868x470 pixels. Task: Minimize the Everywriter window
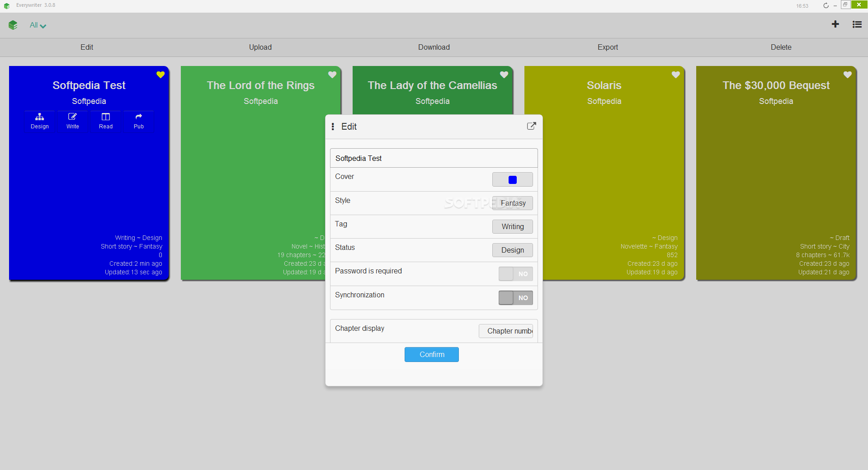point(835,5)
